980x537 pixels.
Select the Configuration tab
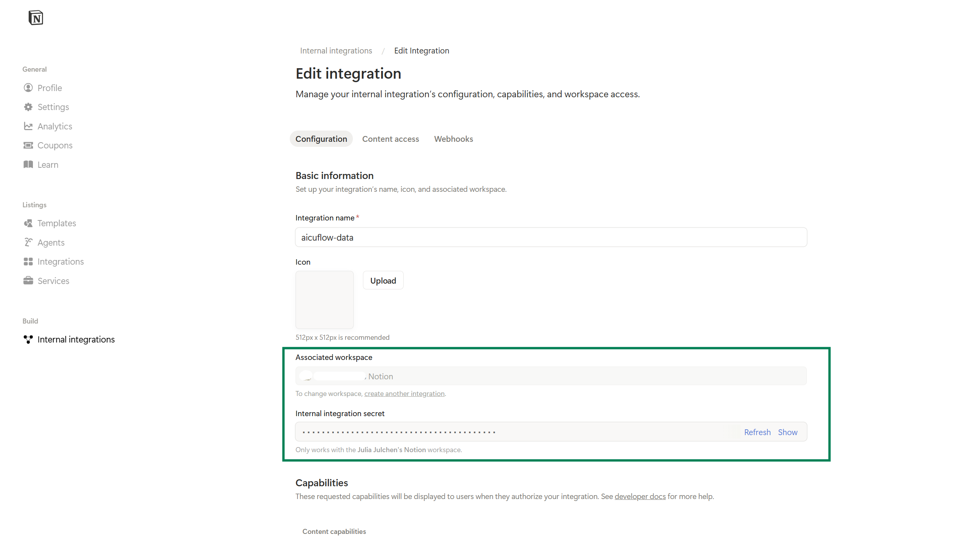(x=321, y=139)
